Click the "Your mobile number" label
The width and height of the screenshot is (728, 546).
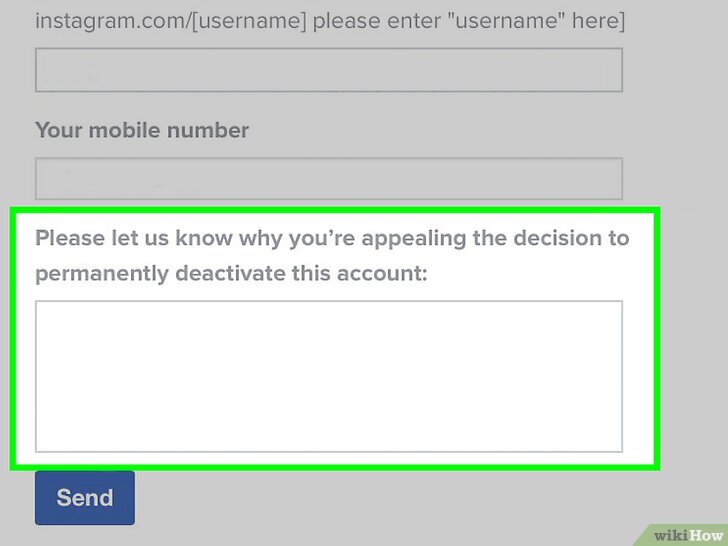coord(142,130)
